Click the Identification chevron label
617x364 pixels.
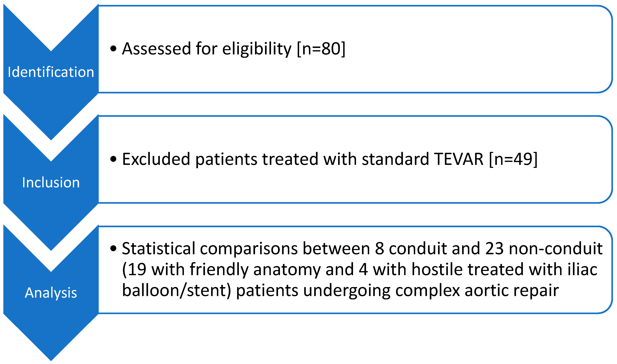click(51, 72)
